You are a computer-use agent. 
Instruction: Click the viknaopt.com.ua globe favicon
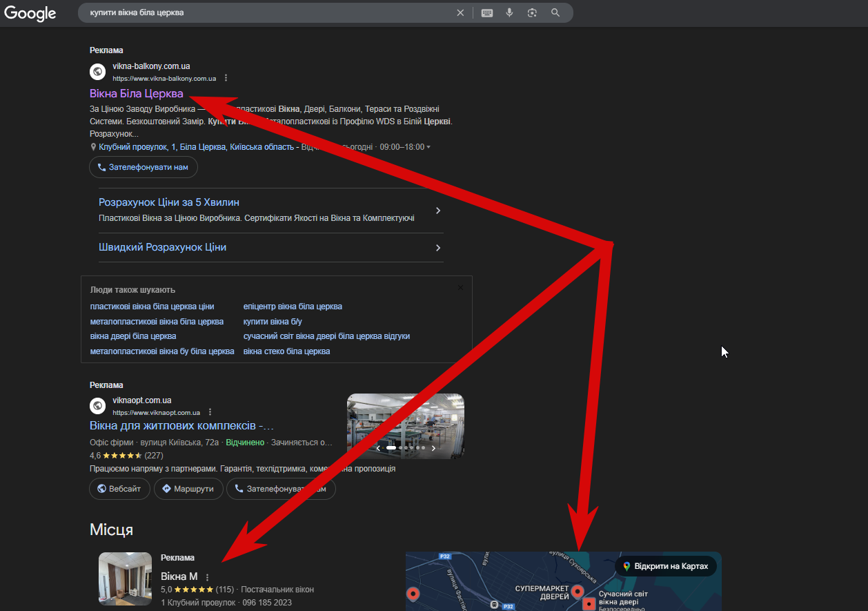98,405
